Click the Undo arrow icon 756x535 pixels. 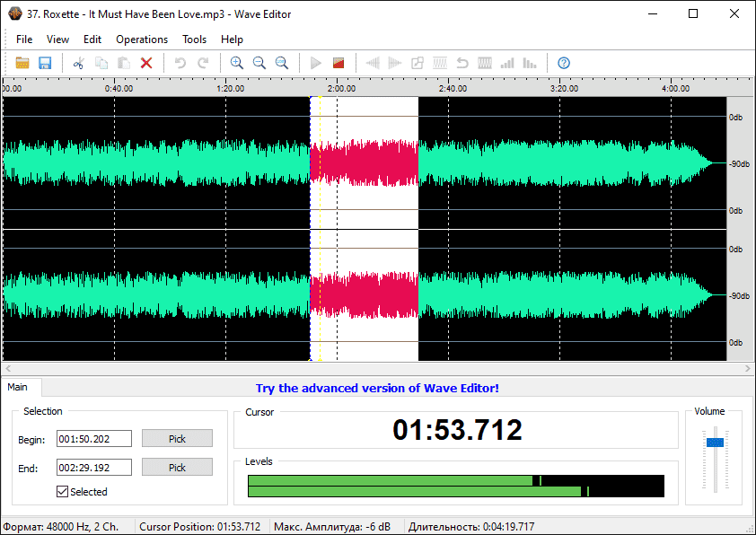(180, 63)
